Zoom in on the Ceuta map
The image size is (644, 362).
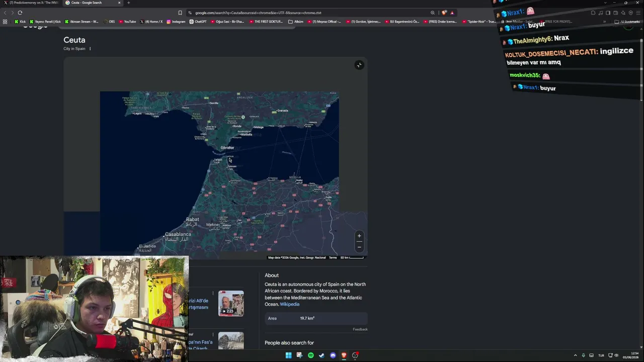click(x=359, y=236)
